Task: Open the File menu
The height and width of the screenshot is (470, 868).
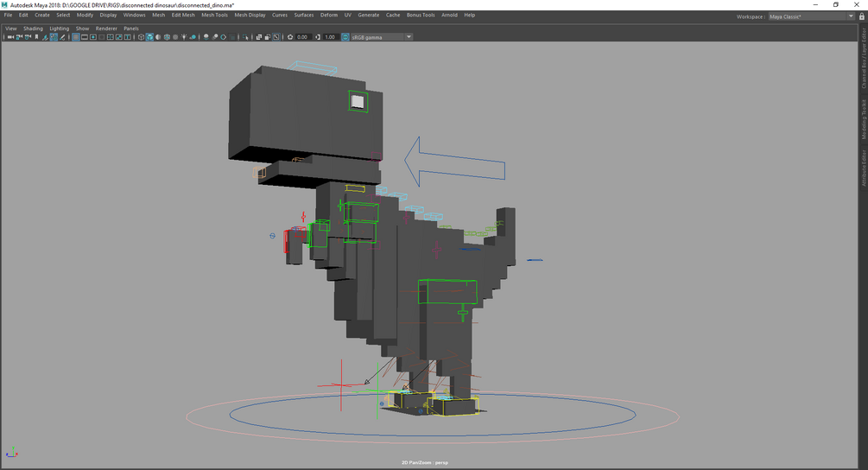Action: [8, 15]
